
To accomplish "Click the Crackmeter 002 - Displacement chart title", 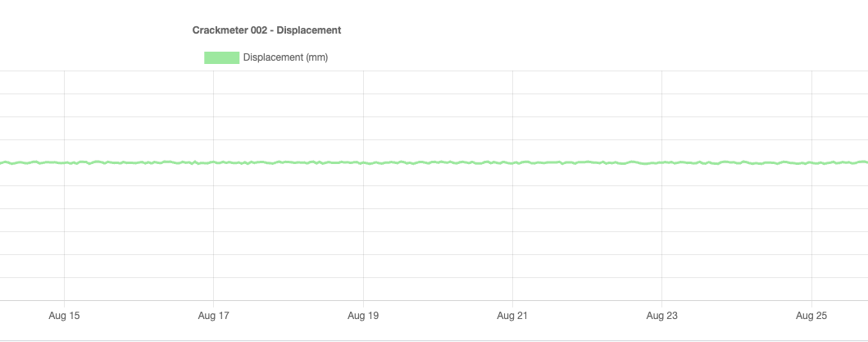I will tap(266, 30).
